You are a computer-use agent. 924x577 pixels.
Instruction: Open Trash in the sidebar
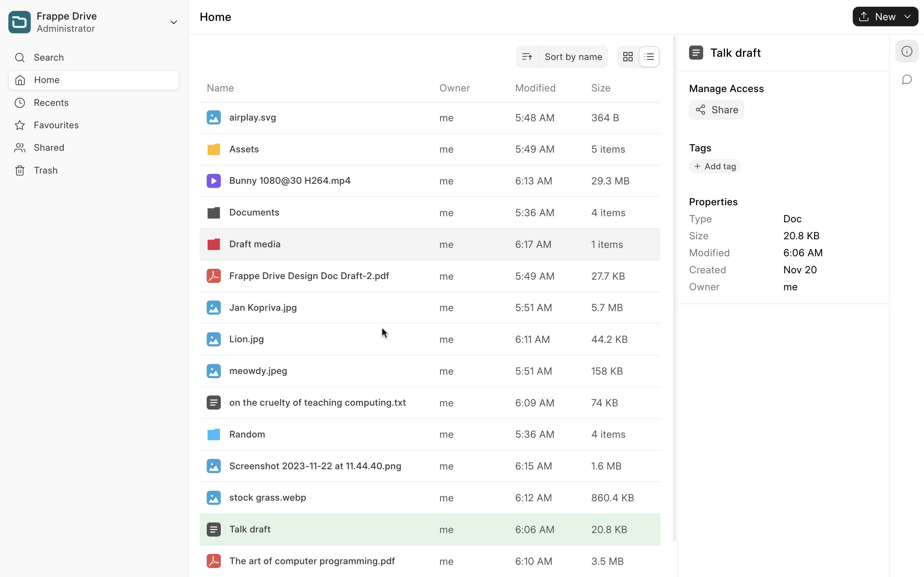(x=46, y=171)
